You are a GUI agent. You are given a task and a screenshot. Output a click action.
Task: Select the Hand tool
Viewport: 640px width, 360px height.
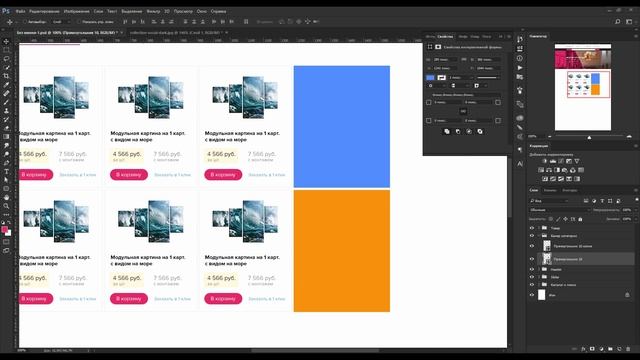6,198
